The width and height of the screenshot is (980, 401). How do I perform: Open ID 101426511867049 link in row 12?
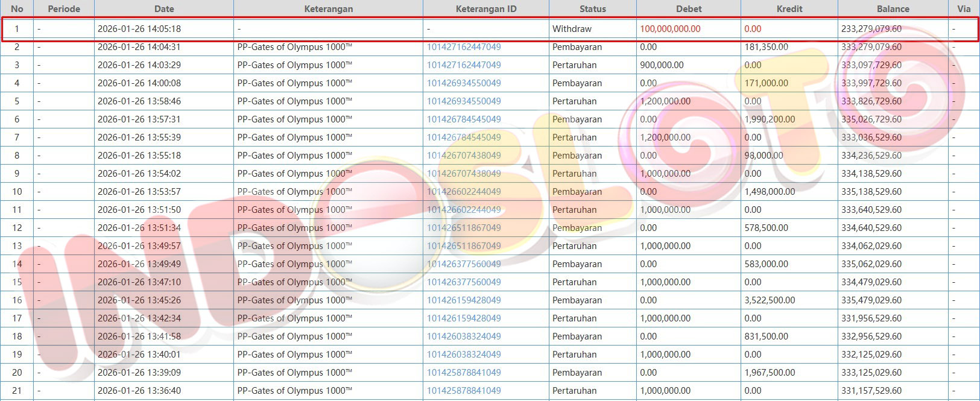(464, 228)
